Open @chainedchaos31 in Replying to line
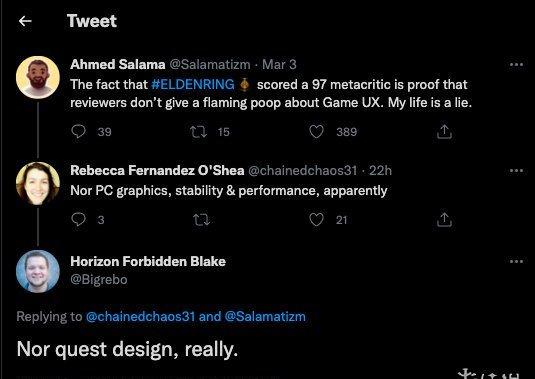 pos(140,317)
